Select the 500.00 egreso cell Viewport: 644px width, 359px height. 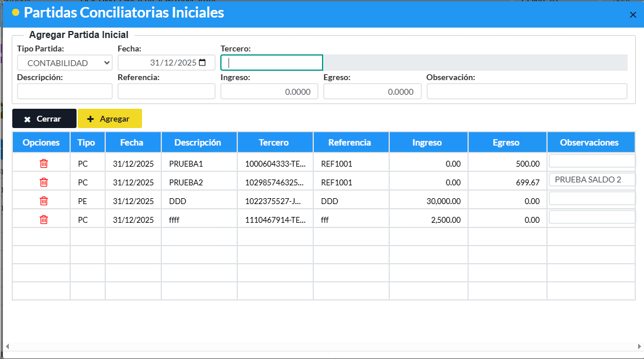[507, 164]
